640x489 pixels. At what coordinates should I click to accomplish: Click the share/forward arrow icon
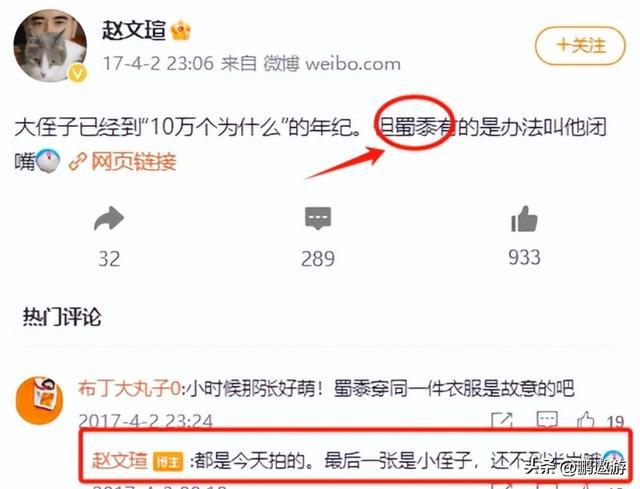click(x=109, y=219)
